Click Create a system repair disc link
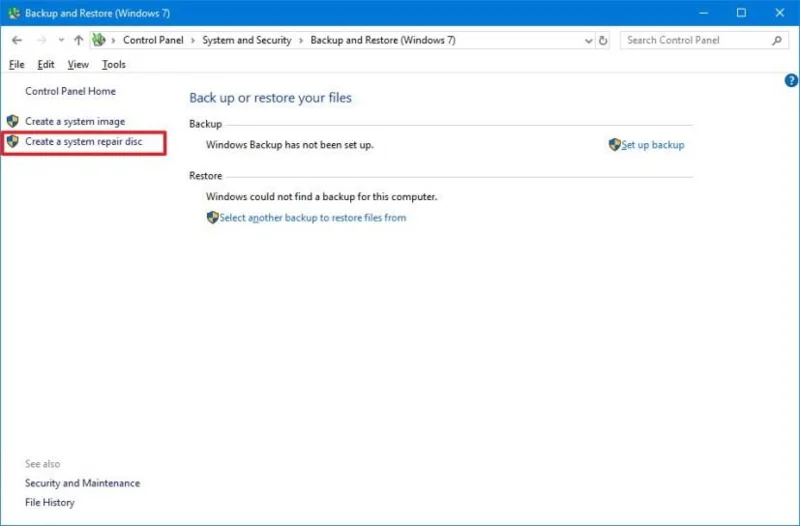The image size is (800, 526). (84, 141)
